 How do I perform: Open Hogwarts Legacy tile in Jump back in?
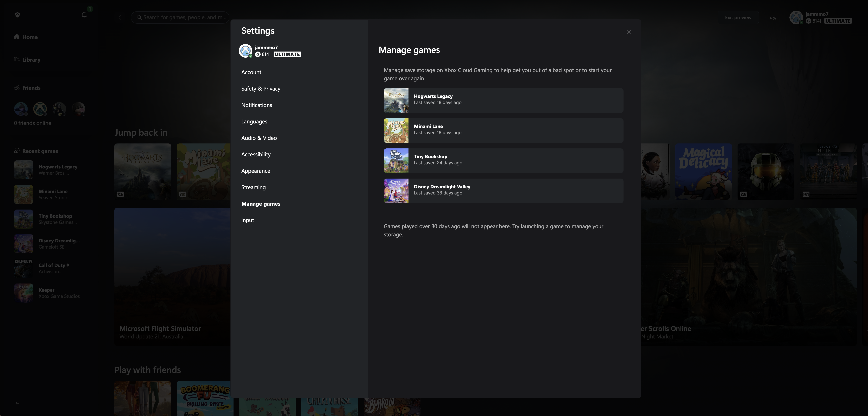tap(143, 172)
